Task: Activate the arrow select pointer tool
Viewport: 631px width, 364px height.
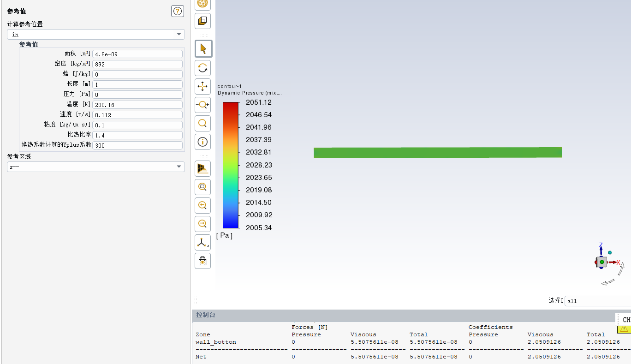Action: (x=202, y=49)
